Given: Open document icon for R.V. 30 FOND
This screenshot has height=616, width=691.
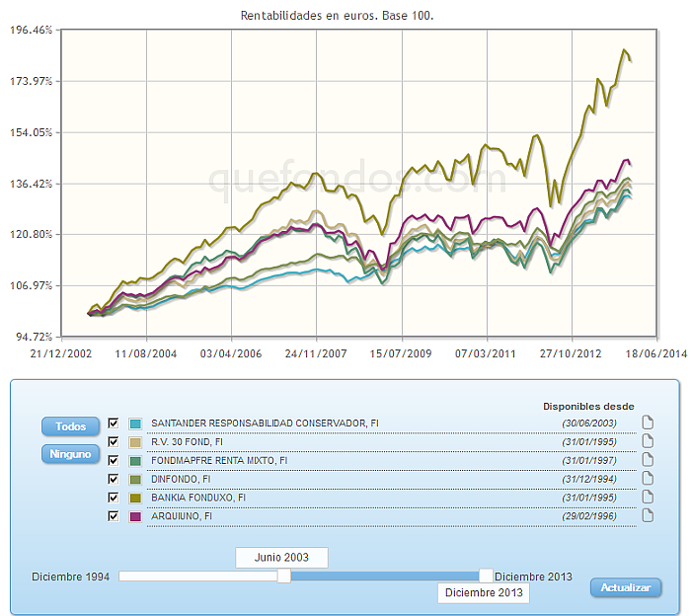Looking at the screenshot, I should coord(648,441).
